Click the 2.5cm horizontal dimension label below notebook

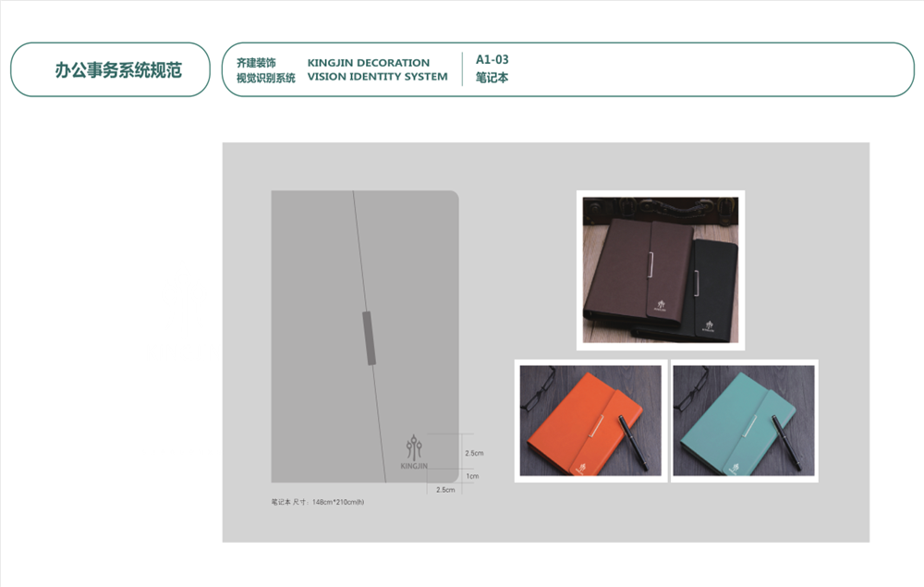[x=445, y=490]
